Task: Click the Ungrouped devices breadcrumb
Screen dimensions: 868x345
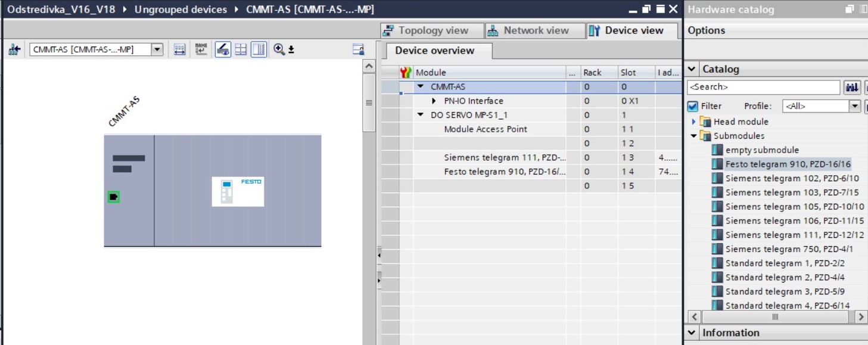Action: coord(181,10)
